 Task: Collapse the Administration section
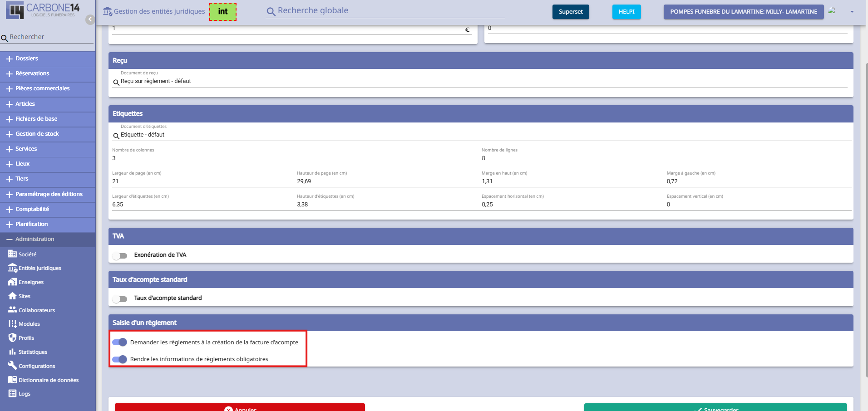tap(35, 239)
